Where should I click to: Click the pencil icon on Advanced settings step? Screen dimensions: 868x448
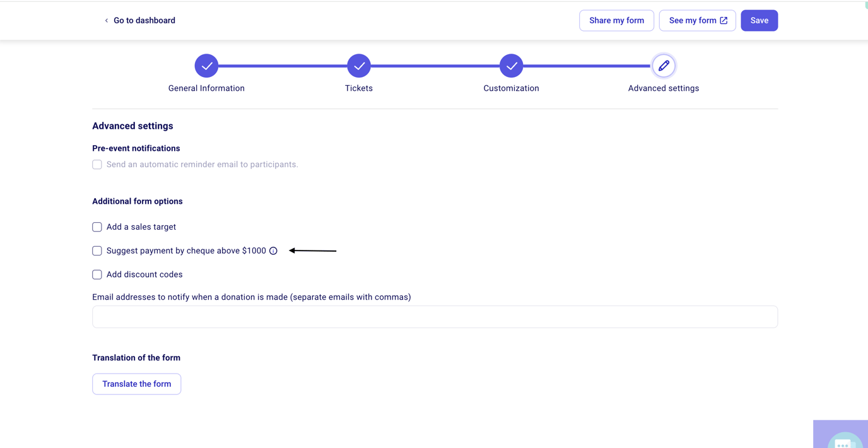(664, 65)
